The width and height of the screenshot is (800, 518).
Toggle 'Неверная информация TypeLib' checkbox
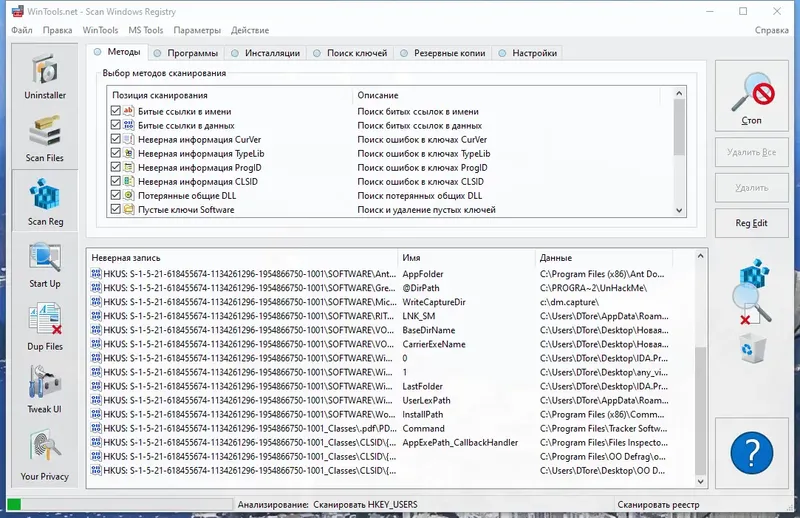click(x=116, y=153)
